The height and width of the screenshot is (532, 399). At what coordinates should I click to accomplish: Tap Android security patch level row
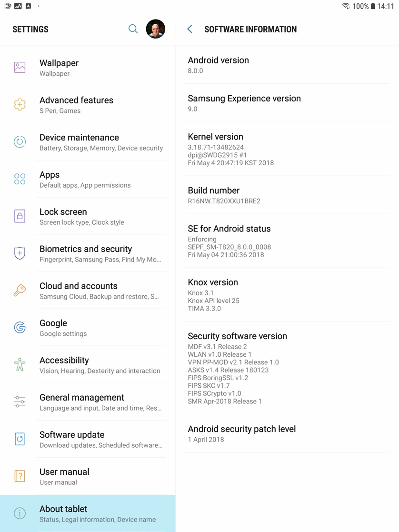point(287,433)
